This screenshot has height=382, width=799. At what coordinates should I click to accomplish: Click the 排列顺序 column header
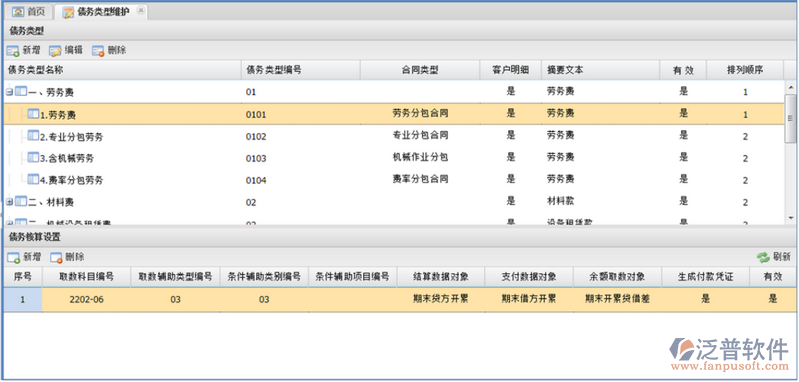pos(744,70)
